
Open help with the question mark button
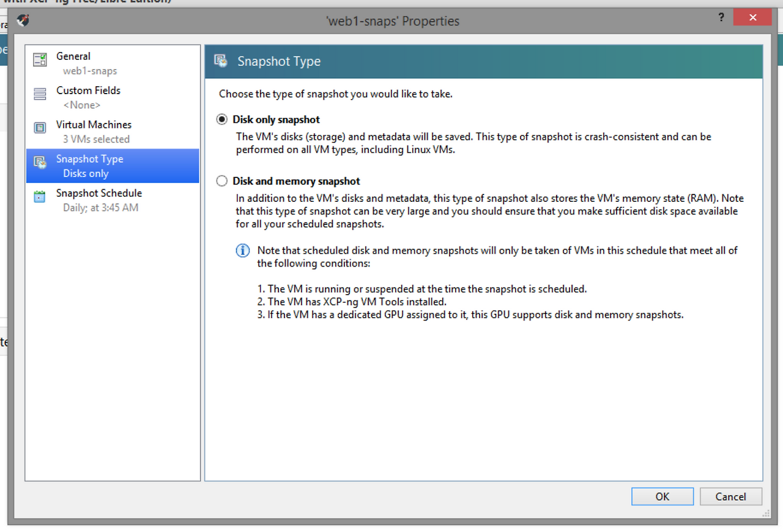click(721, 18)
